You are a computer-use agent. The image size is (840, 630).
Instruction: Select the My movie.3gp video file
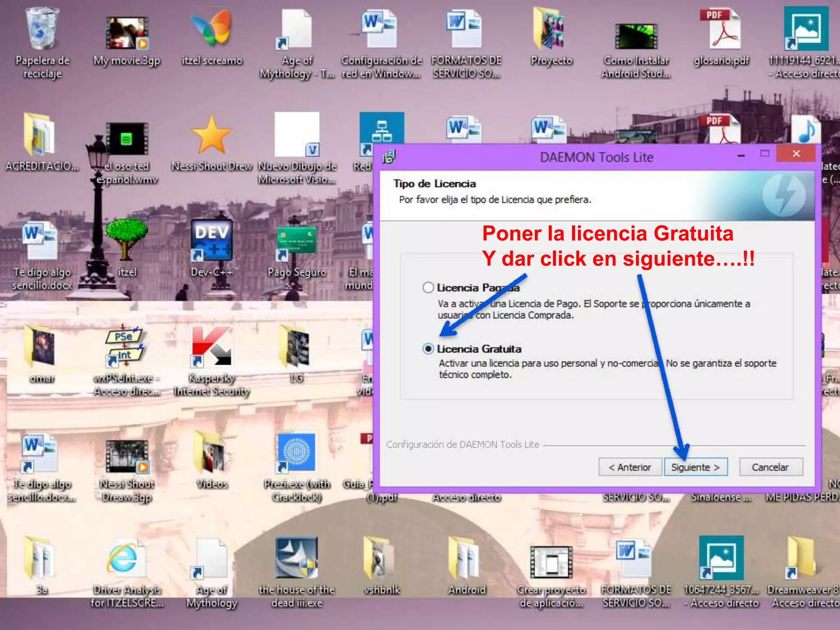pos(127,41)
